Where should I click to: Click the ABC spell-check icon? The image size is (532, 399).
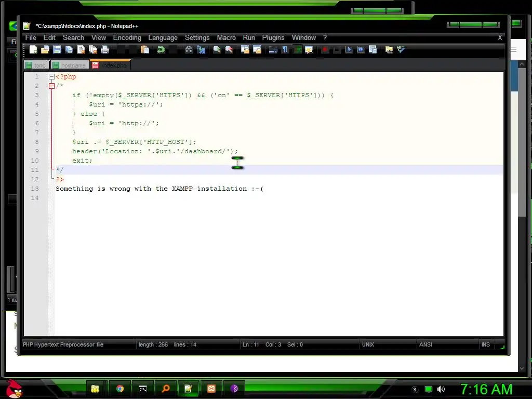pos(401,49)
